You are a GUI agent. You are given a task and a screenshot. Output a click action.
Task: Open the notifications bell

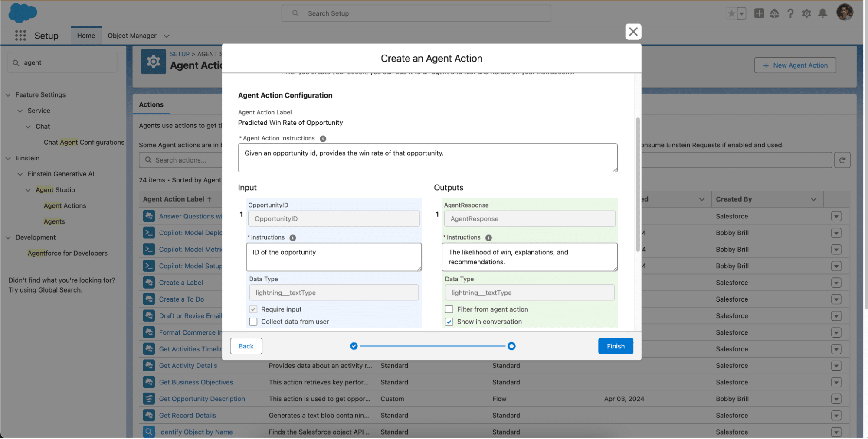822,13
